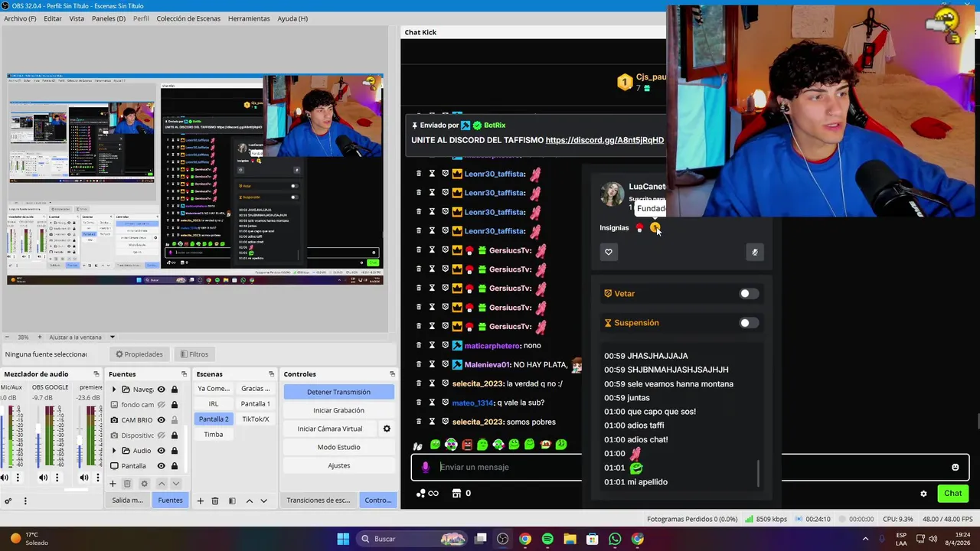This screenshot has width=980, height=551.
Task: Toggle visibility of Naveg. source group
Action: (x=161, y=390)
